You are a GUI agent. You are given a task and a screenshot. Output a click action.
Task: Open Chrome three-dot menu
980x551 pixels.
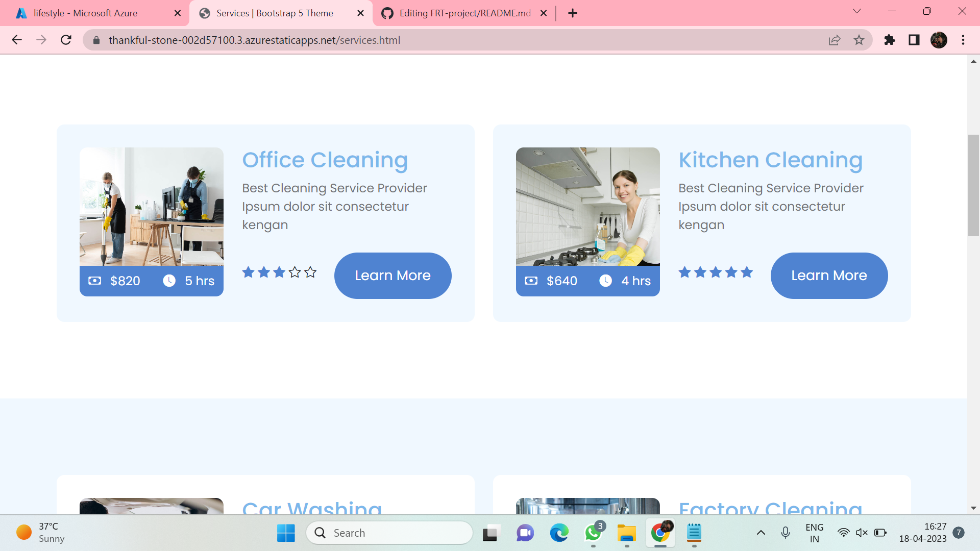tap(963, 40)
